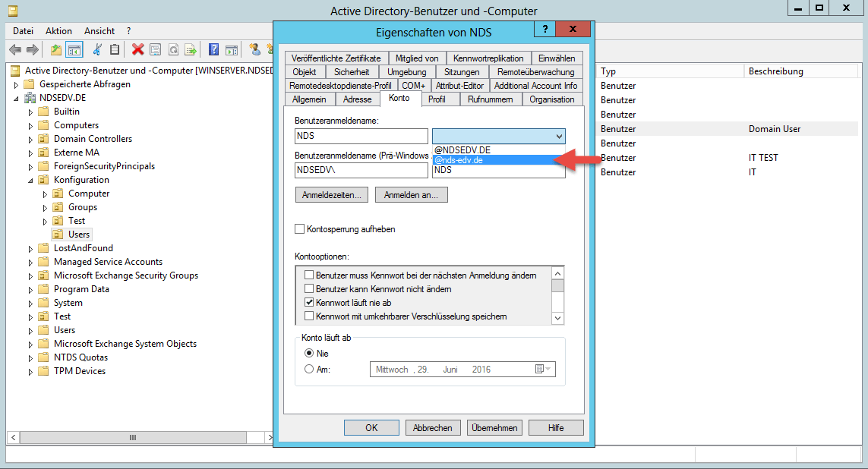868x469 pixels.
Task: Click the Delete (red X) toolbar icon
Action: pyautogui.click(x=137, y=49)
